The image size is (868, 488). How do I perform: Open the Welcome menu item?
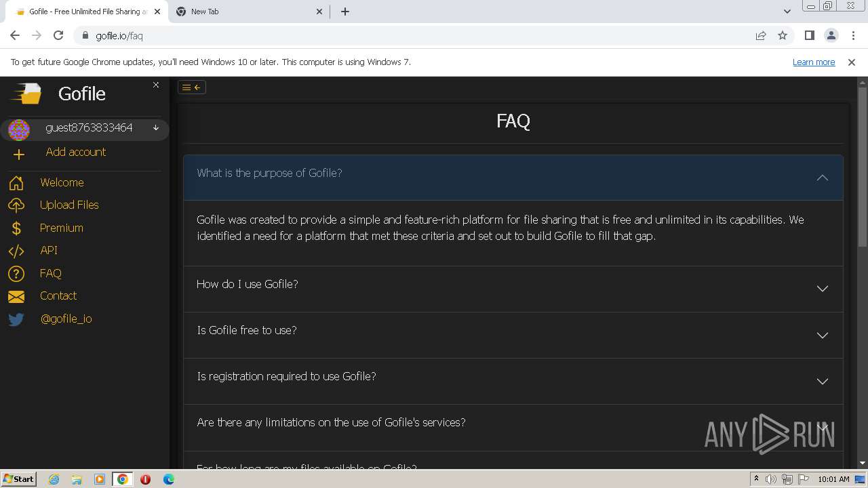coord(62,182)
